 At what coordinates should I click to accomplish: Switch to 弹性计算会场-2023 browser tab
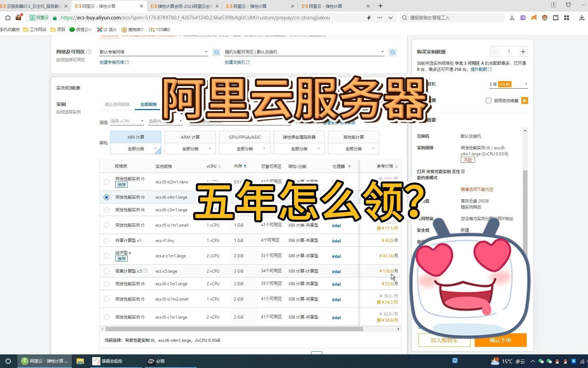pyautogui.click(x=185, y=6)
